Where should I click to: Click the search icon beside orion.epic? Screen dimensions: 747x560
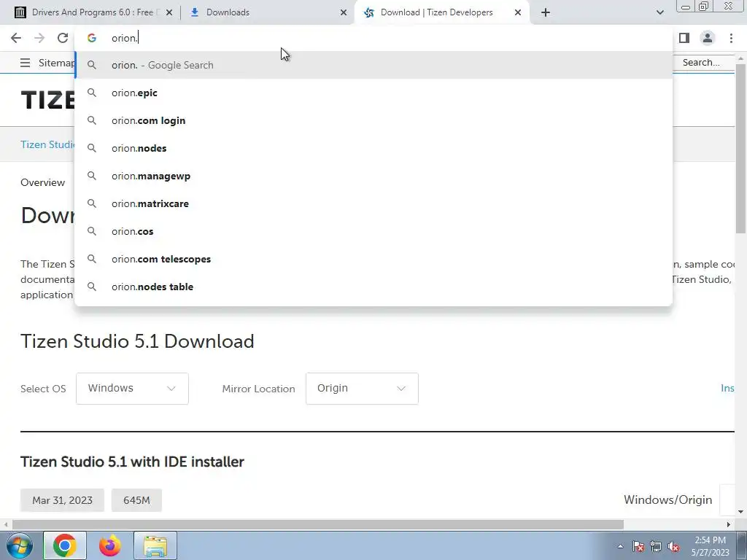[x=92, y=93]
